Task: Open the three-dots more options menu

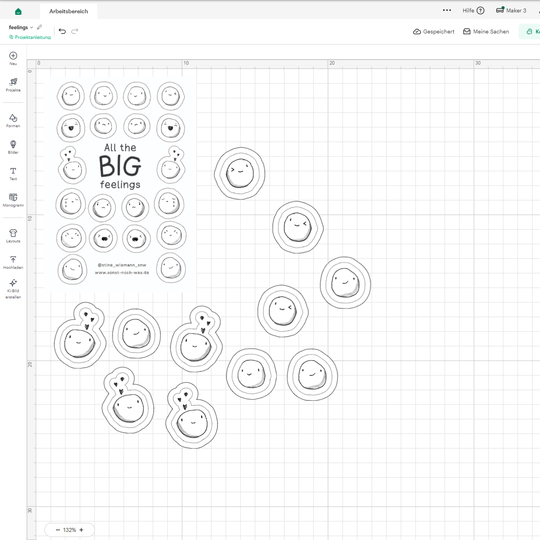Action: [x=447, y=10]
